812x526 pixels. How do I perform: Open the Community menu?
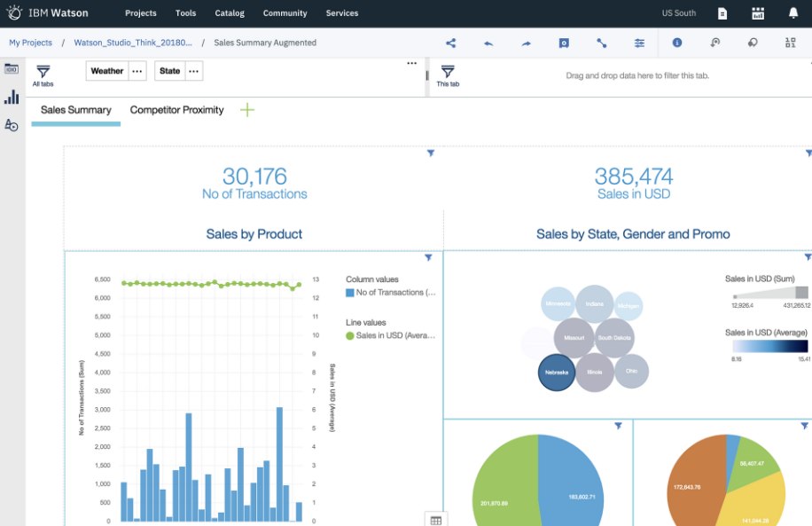point(285,13)
